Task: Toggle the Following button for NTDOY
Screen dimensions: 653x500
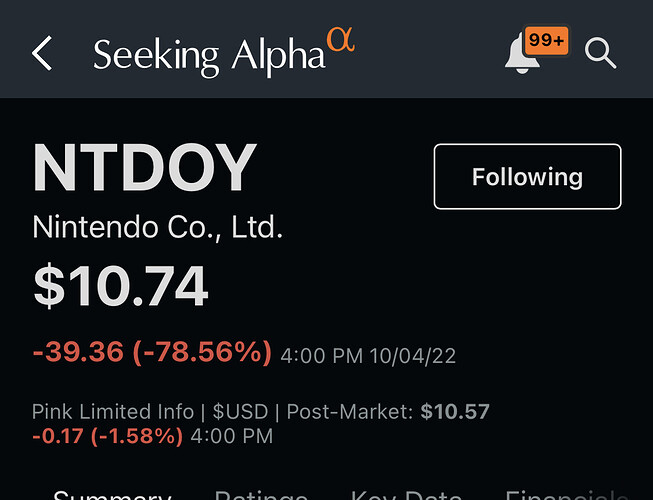Action: coord(527,177)
